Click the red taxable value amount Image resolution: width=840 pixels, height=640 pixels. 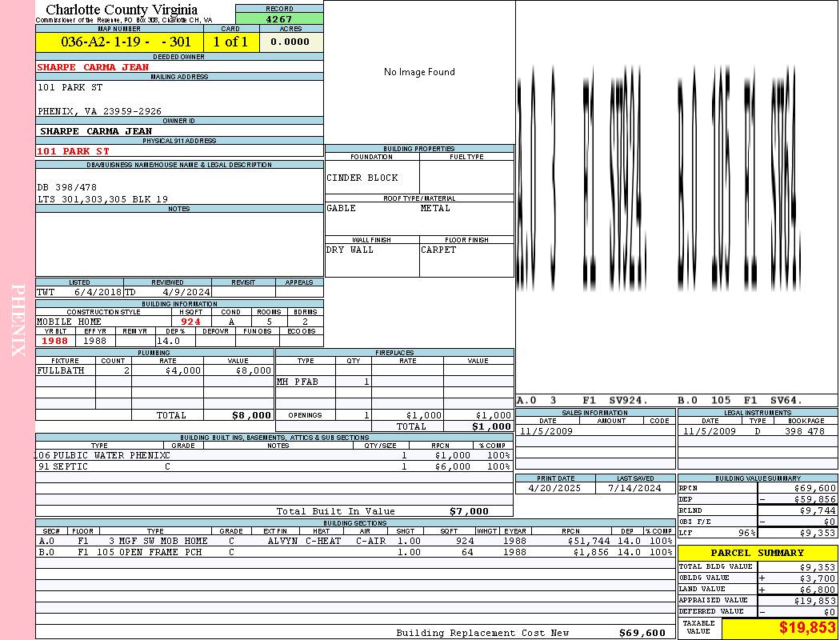click(806, 628)
